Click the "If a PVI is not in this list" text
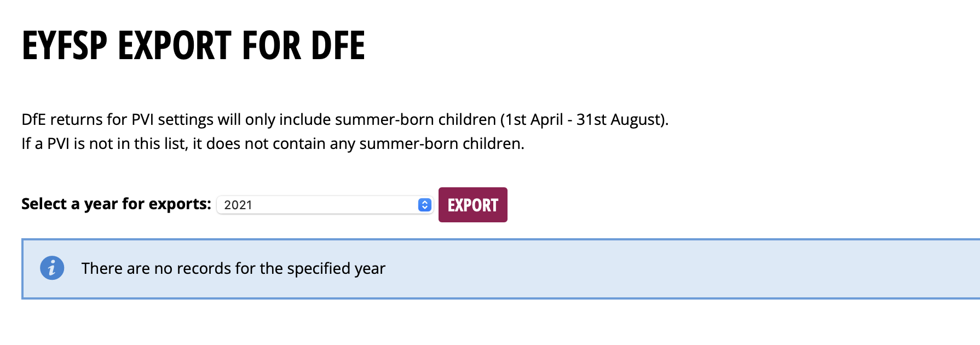This screenshot has height=345, width=980. (104, 143)
